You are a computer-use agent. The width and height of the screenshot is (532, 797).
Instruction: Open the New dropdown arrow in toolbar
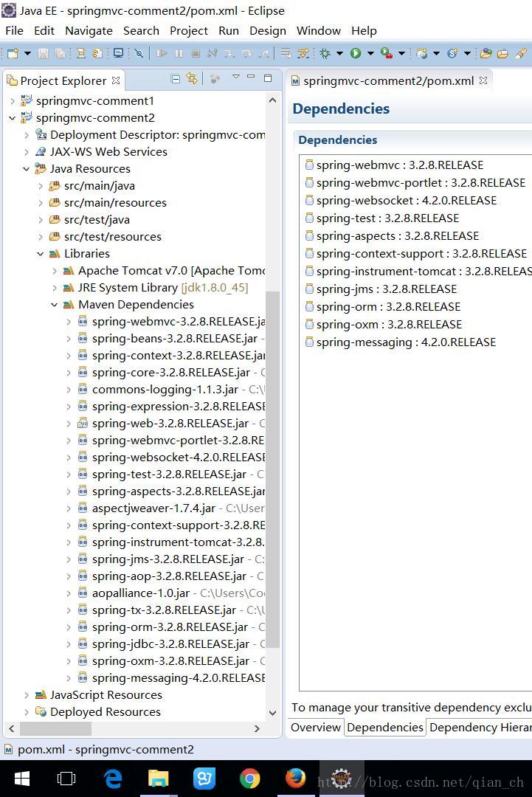point(27,53)
